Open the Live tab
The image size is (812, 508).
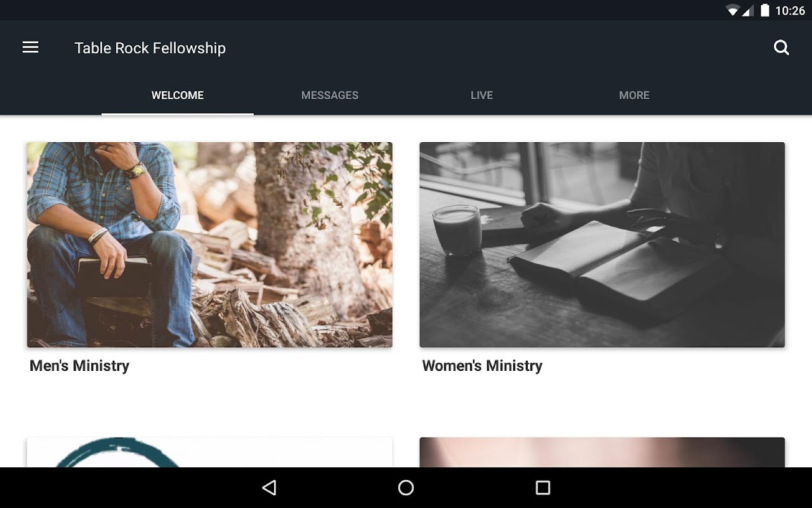pyautogui.click(x=482, y=95)
